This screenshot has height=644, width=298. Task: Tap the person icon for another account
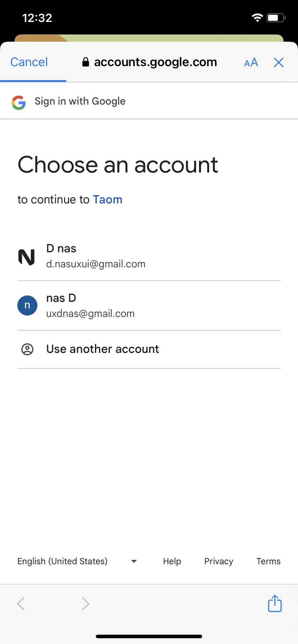click(27, 349)
